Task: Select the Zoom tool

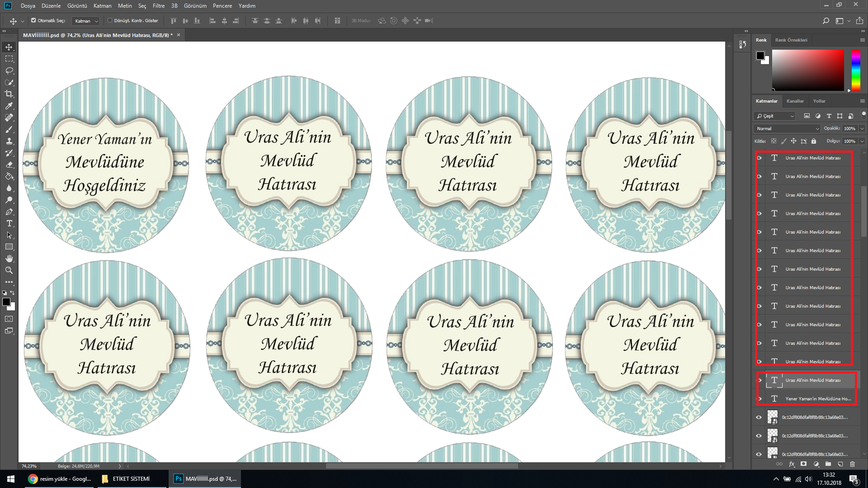Action: (x=9, y=270)
